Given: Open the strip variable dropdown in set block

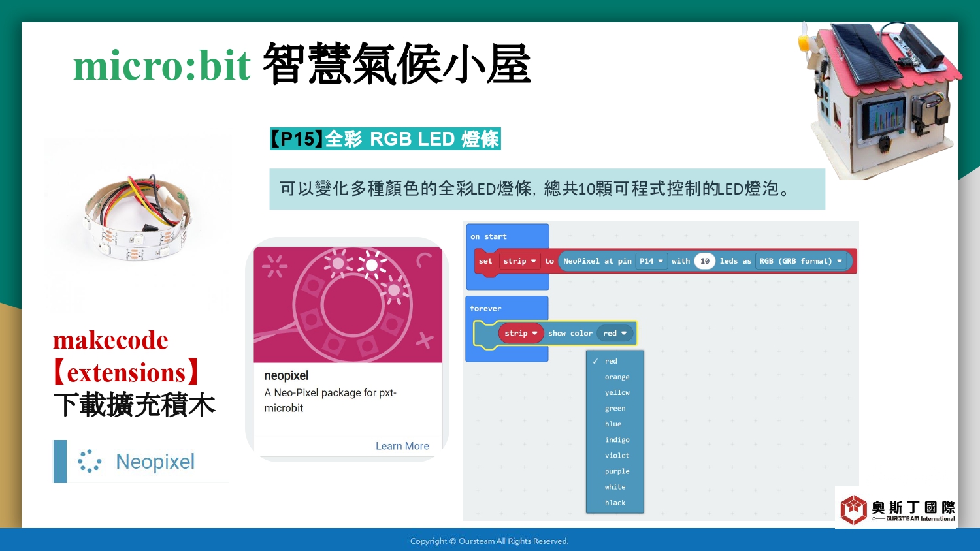Looking at the screenshot, I should click(519, 261).
